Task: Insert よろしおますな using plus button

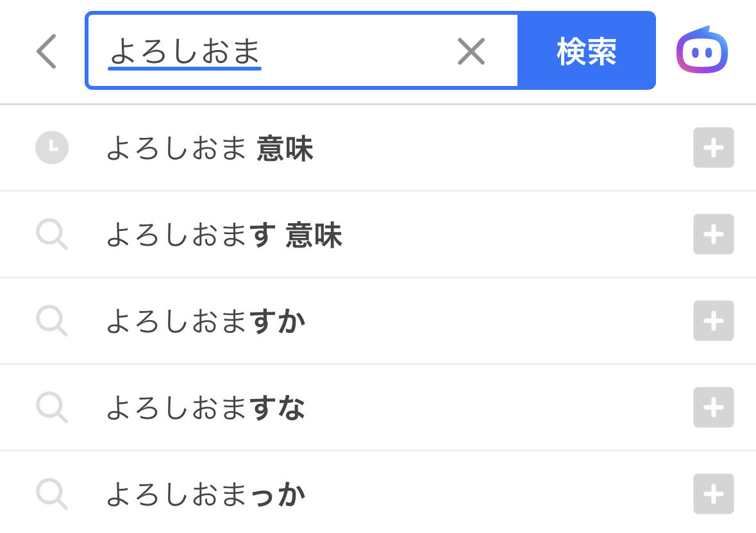Action: point(714,407)
